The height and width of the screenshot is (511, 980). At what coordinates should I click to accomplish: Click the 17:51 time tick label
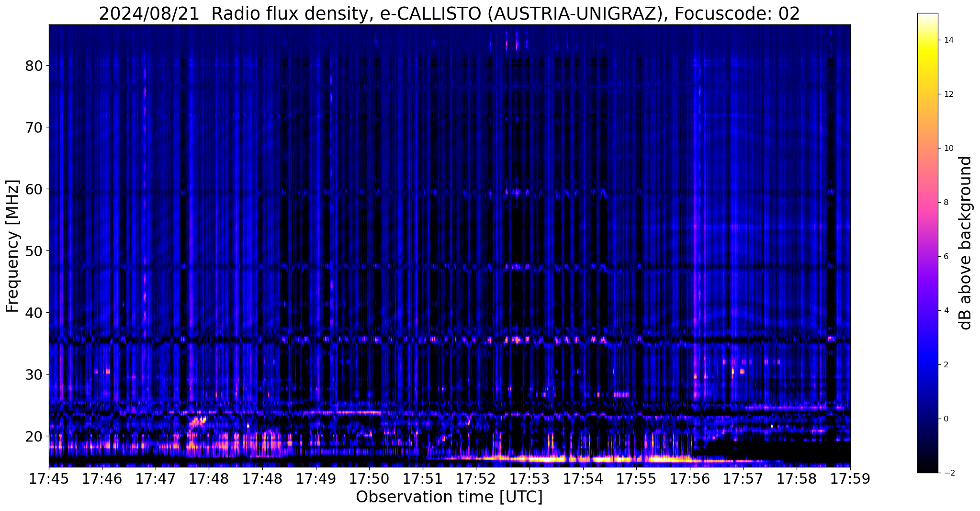[x=423, y=479]
